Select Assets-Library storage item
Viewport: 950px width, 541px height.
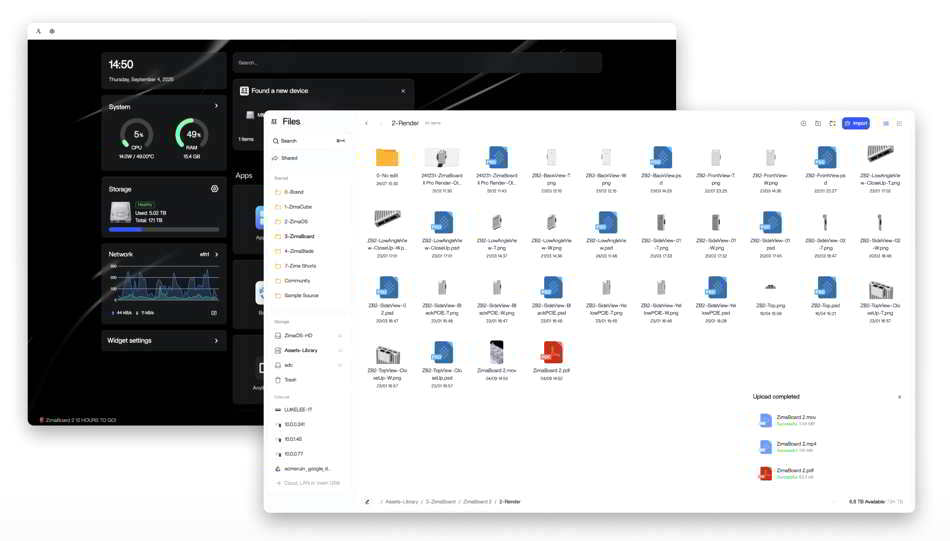click(300, 350)
